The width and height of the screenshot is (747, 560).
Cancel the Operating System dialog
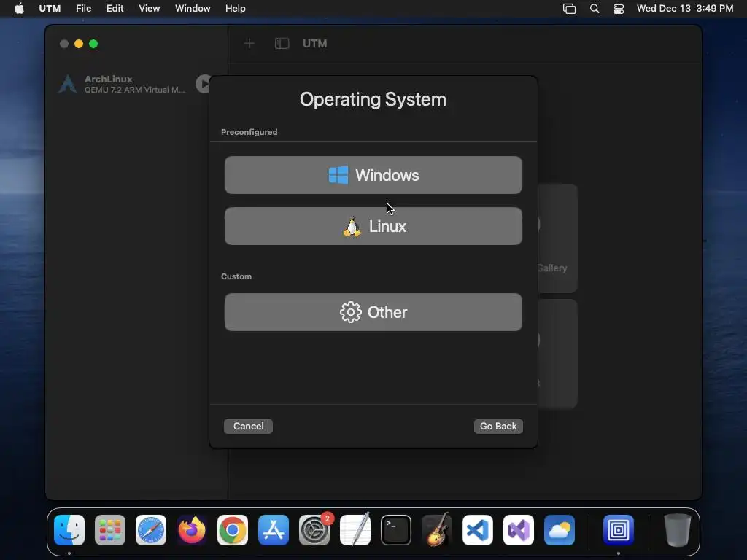pos(248,426)
